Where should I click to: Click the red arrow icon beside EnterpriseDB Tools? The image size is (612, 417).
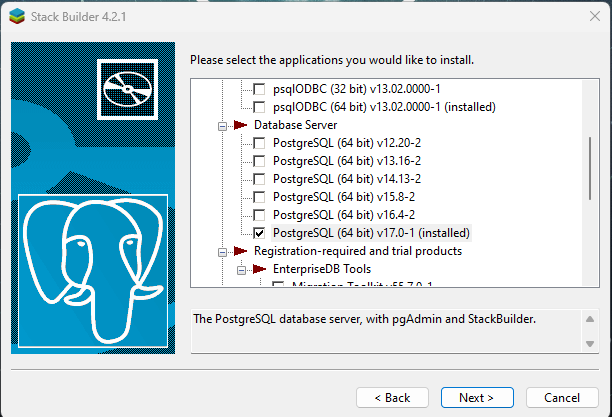coord(260,269)
